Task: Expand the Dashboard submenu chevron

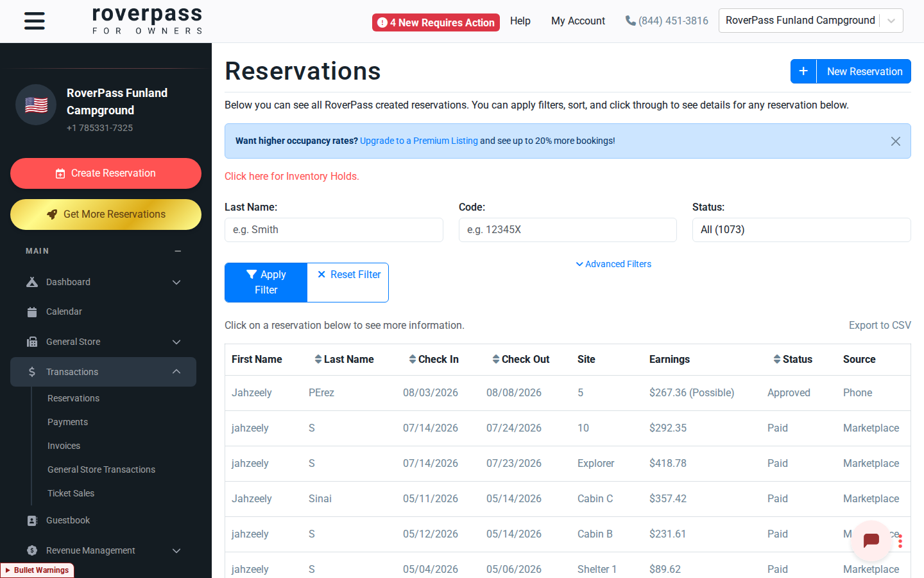Action: tap(176, 282)
